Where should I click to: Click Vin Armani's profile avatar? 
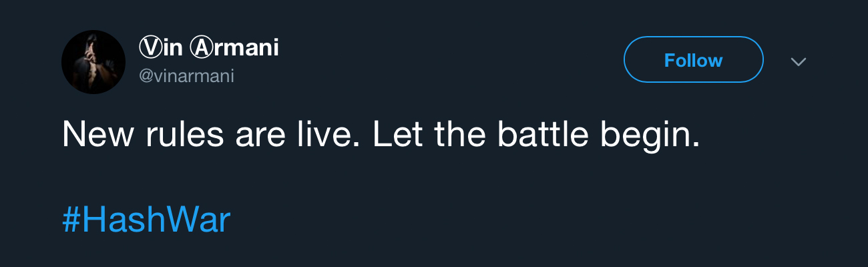click(93, 62)
